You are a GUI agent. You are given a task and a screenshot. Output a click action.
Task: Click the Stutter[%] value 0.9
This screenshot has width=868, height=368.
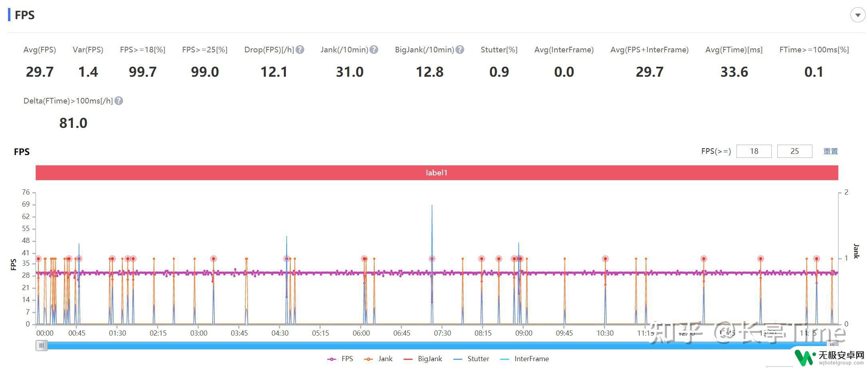[x=499, y=72]
